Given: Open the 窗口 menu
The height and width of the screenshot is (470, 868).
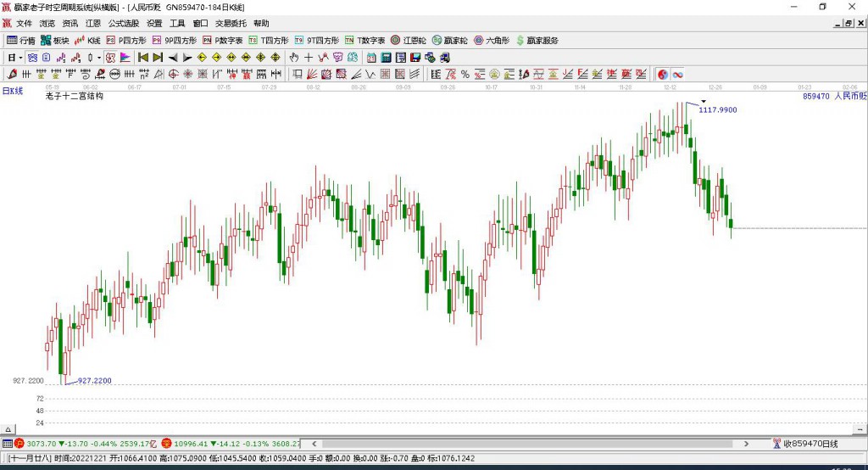Looking at the screenshot, I should coord(200,23).
